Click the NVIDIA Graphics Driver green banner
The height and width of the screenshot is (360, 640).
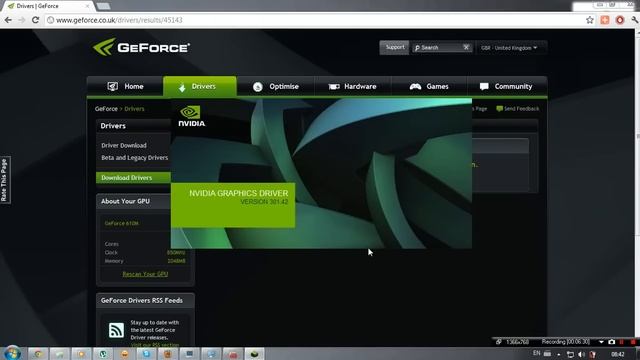[233, 205]
